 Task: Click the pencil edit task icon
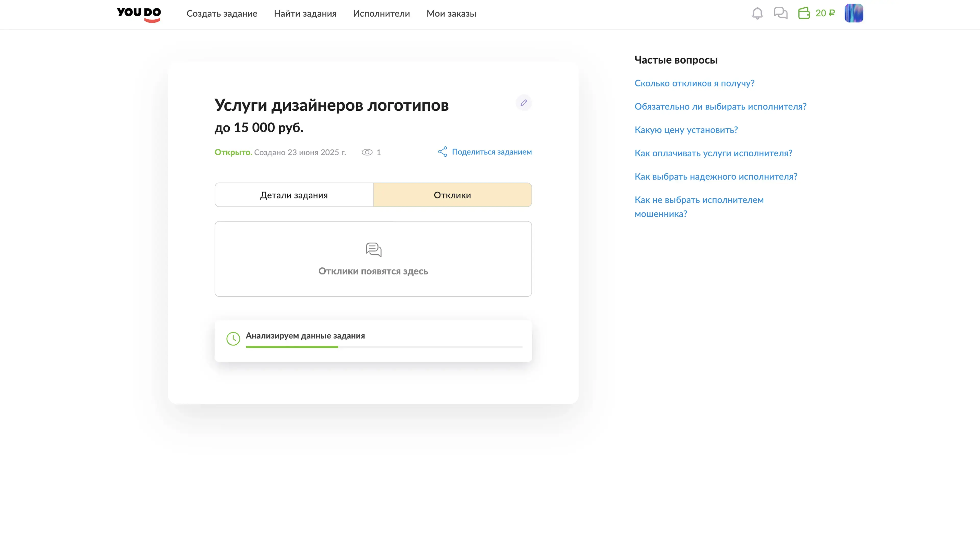pyautogui.click(x=523, y=103)
